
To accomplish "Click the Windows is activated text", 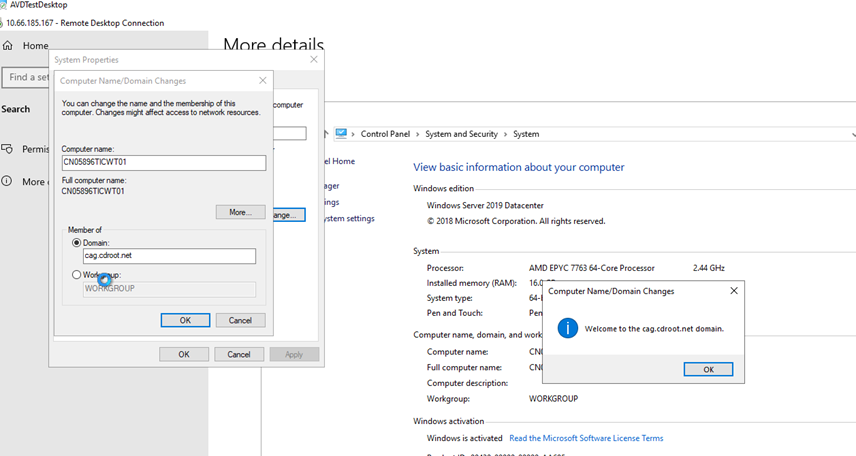I will [x=464, y=438].
